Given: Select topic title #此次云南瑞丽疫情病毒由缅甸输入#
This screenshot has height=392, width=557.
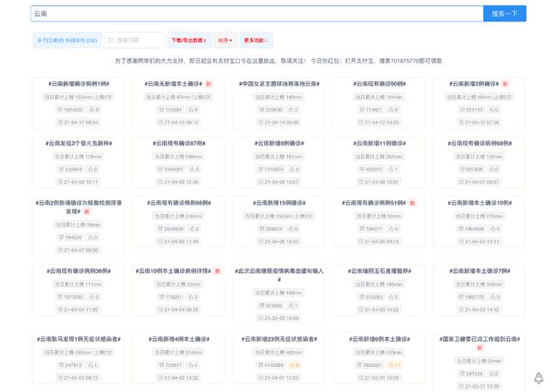Looking at the screenshot, I should 278,276.
